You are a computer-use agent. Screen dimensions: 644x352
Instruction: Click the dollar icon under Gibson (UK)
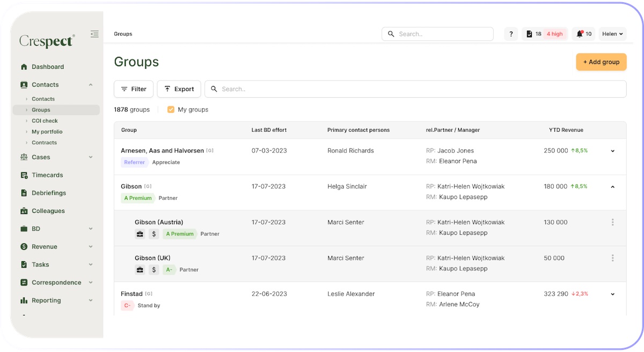(x=154, y=270)
